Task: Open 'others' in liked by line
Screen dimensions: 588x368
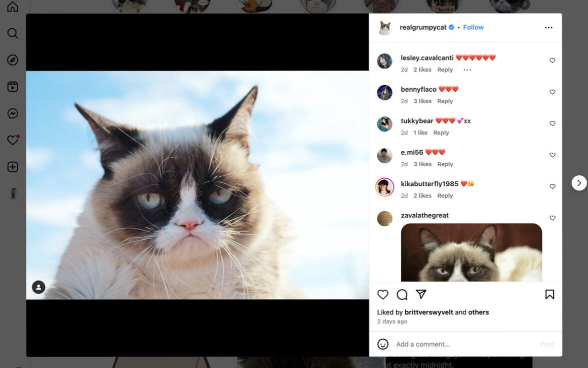Action: (x=478, y=312)
